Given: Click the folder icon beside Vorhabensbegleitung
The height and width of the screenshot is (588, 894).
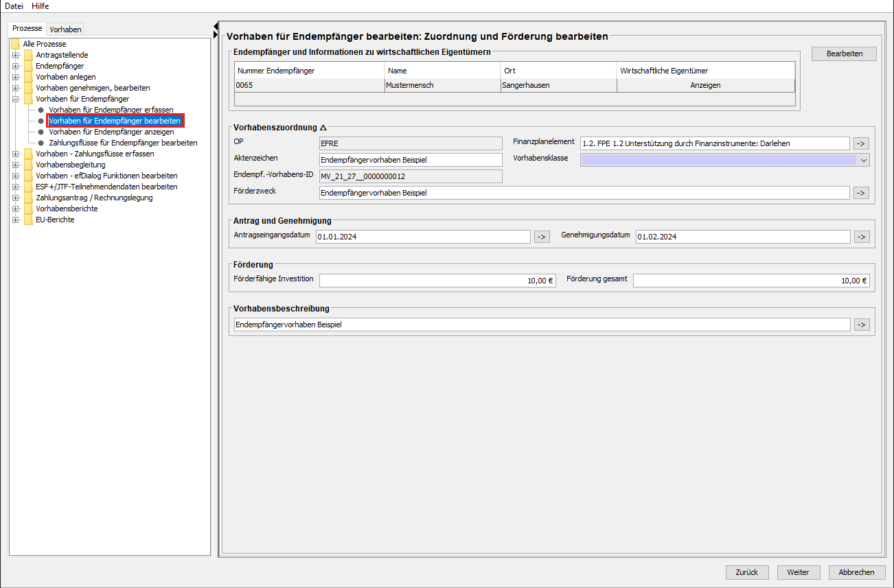Looking at the screenshot, I should click(28, 165).
